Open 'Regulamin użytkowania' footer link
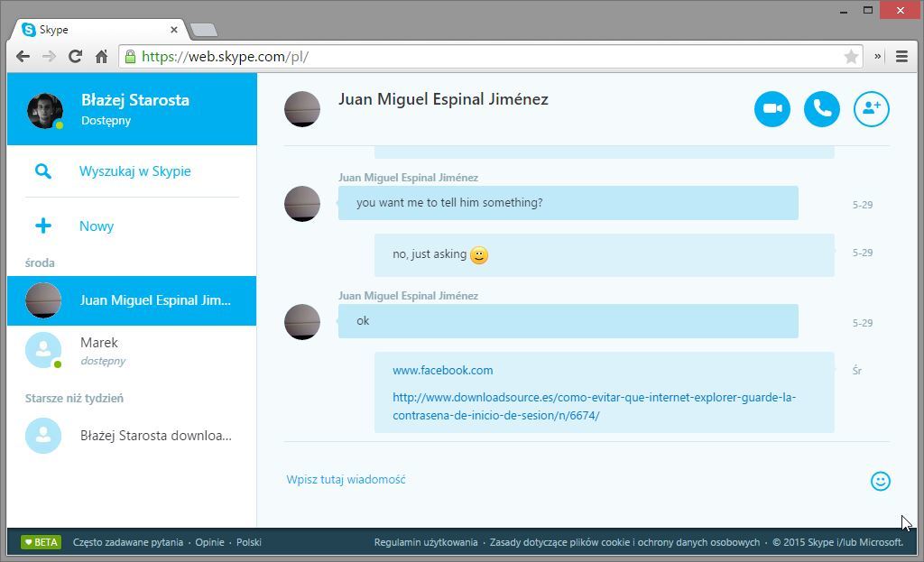The image size is (924, 562). [426, 542]
